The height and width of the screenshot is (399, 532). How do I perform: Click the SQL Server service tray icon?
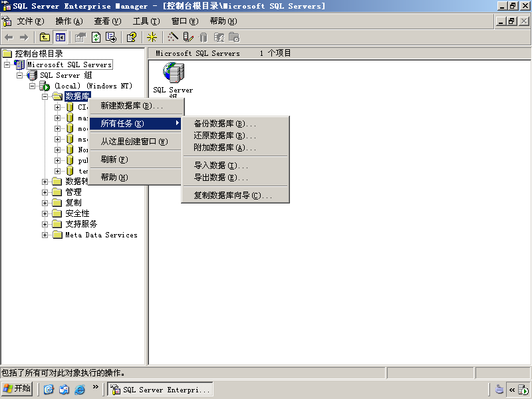523,390
